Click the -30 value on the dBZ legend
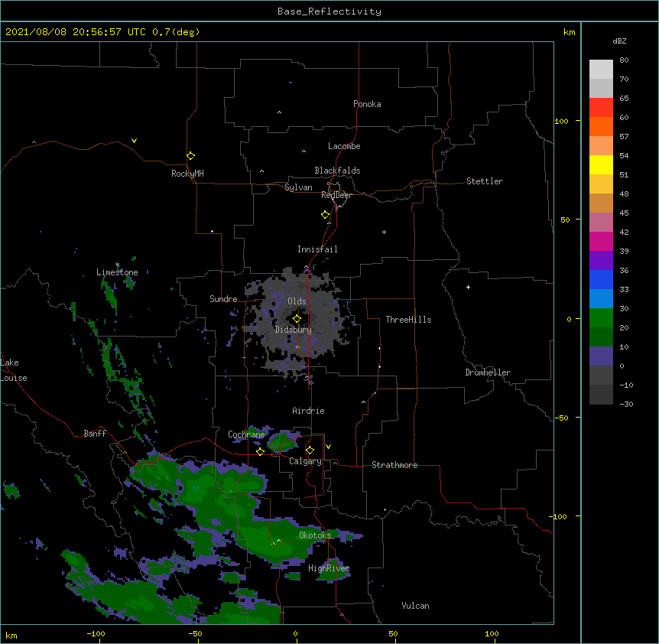The height and width of the screenshot is (644, 659). (x=626, y=404)
